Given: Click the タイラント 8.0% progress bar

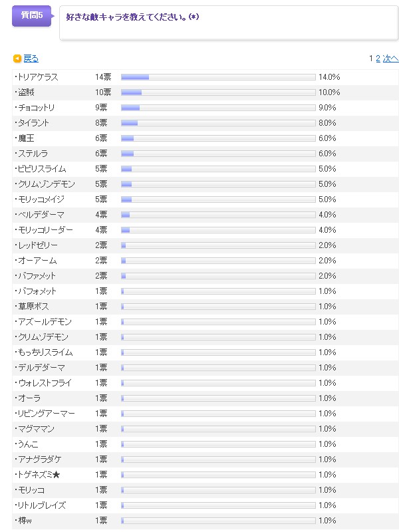Looking at the screenshot, I should tap(218, 123).
